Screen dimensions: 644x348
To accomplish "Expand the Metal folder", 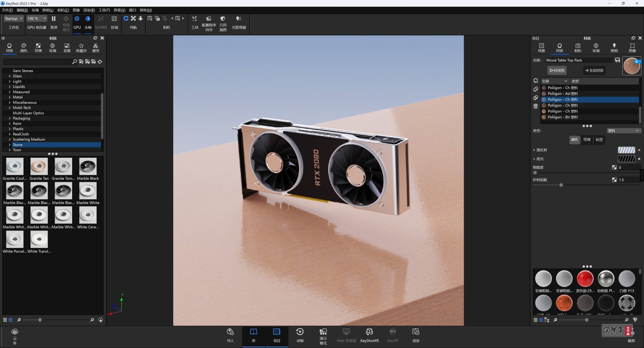I will coord(9,97).
